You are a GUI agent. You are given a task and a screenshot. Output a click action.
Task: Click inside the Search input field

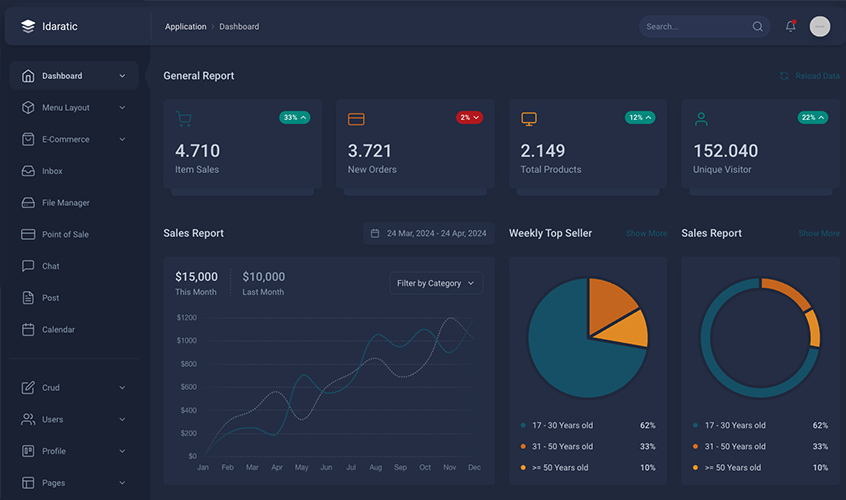tap(695, 27)
